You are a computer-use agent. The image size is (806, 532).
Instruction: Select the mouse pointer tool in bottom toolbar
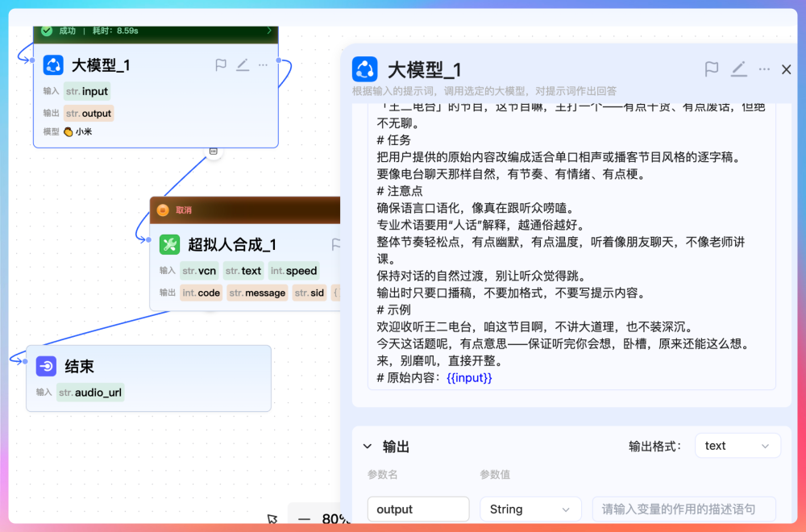pyautogui.click(x=272, y=519)
